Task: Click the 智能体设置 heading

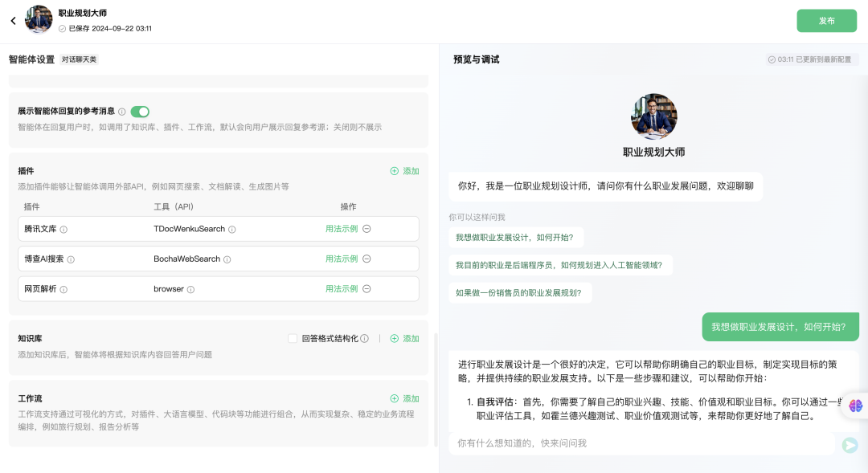Action: point(31,59)
